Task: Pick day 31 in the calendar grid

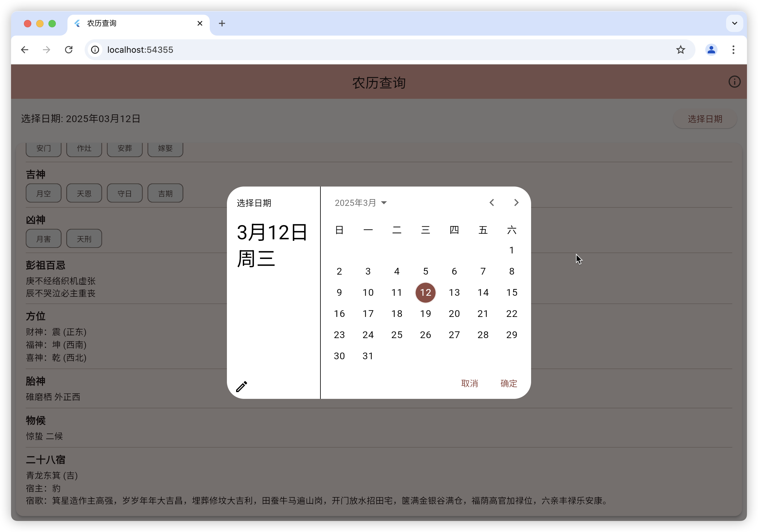Action: tap(368, 356)
